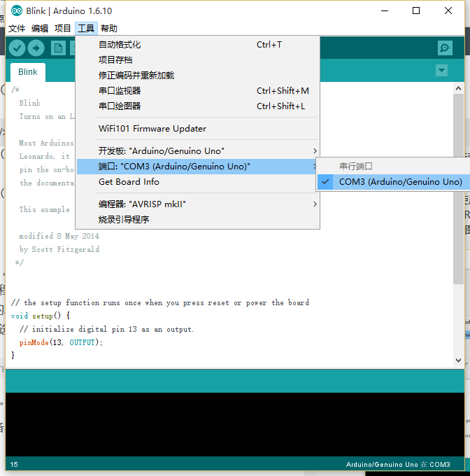Screen dimensions: 470x476
Task: Click 'by Scott Fitzgerald' comment line
Action: [x=59, y=249]
